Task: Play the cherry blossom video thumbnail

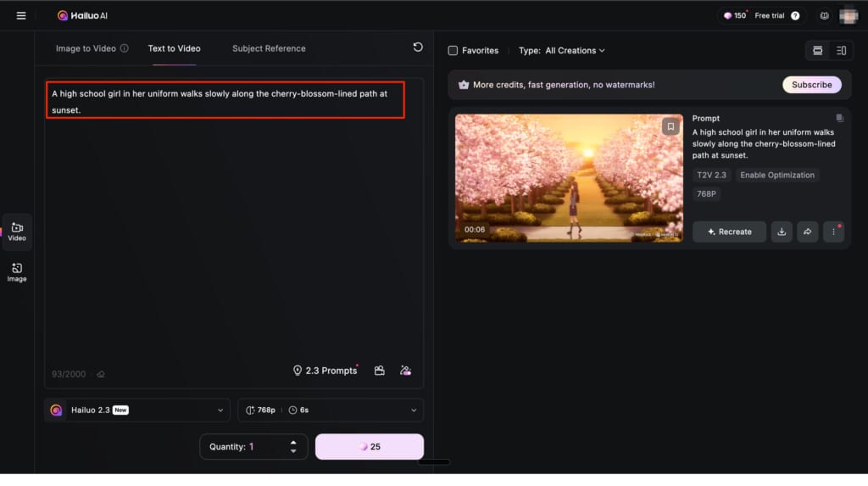Action: point(569,178)
